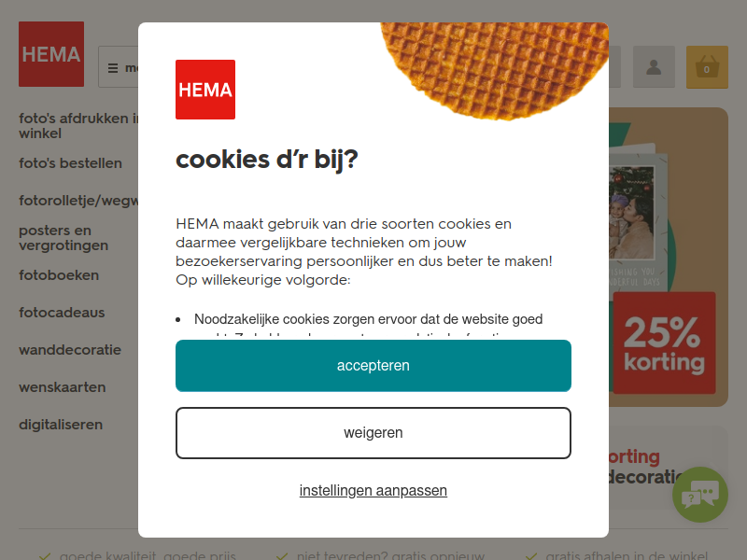This screenshot has height=560, width=747.
Task: Click posters en vergrotingen link
Action: tap(63, 238)
